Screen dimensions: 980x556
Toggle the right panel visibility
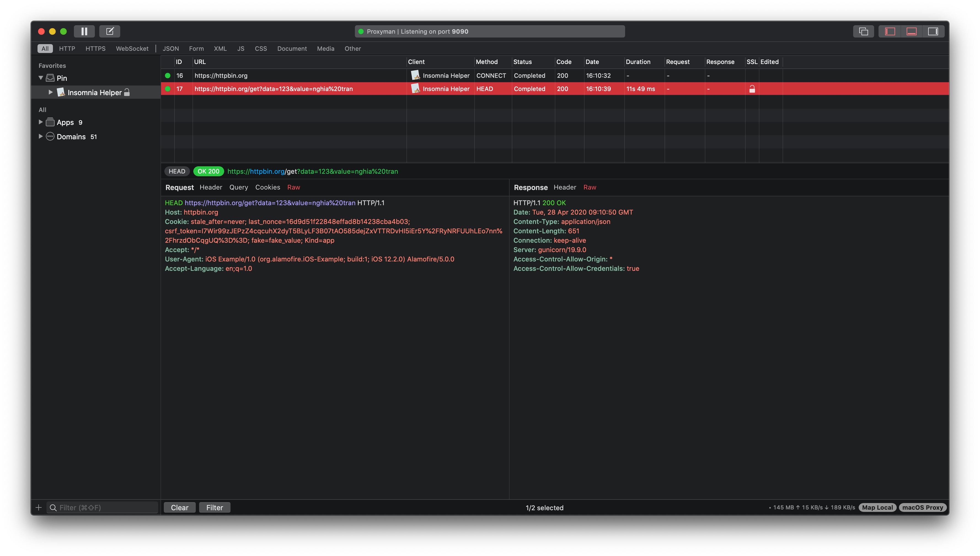(x=933, y=31)
